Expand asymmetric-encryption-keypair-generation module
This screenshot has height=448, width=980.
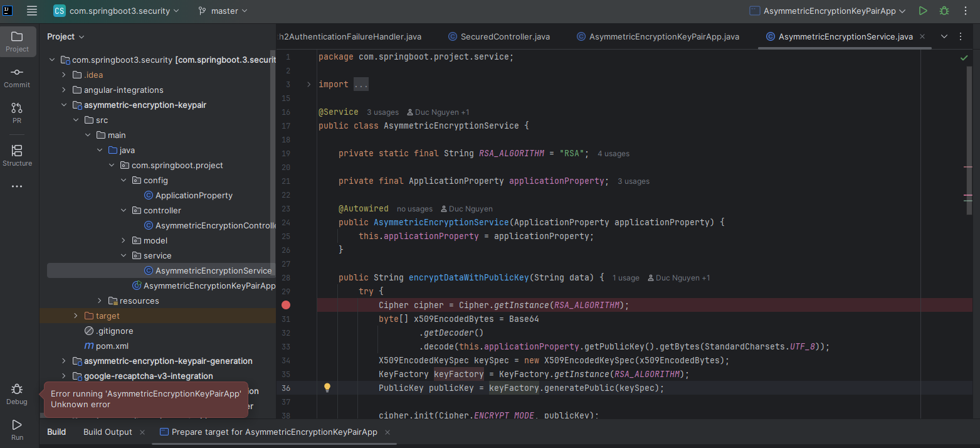64,361
